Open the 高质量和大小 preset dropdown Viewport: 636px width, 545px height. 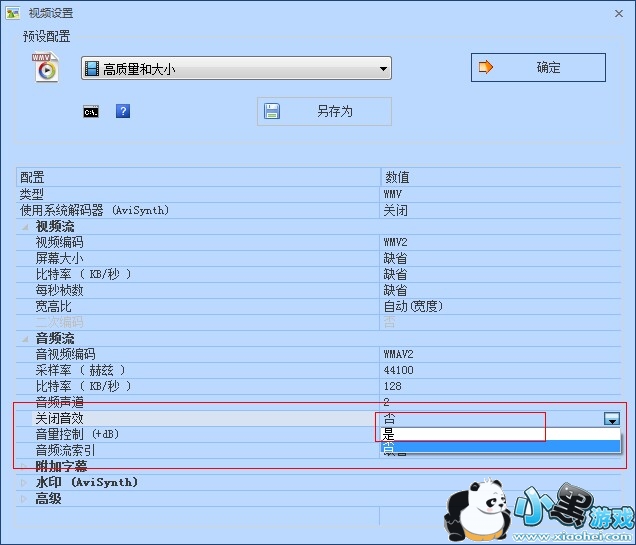click(x=236, y=69)
